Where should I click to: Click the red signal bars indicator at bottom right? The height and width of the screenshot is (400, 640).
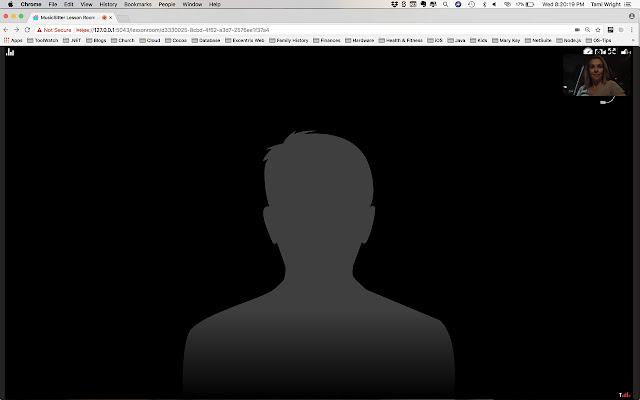(625, 395)
